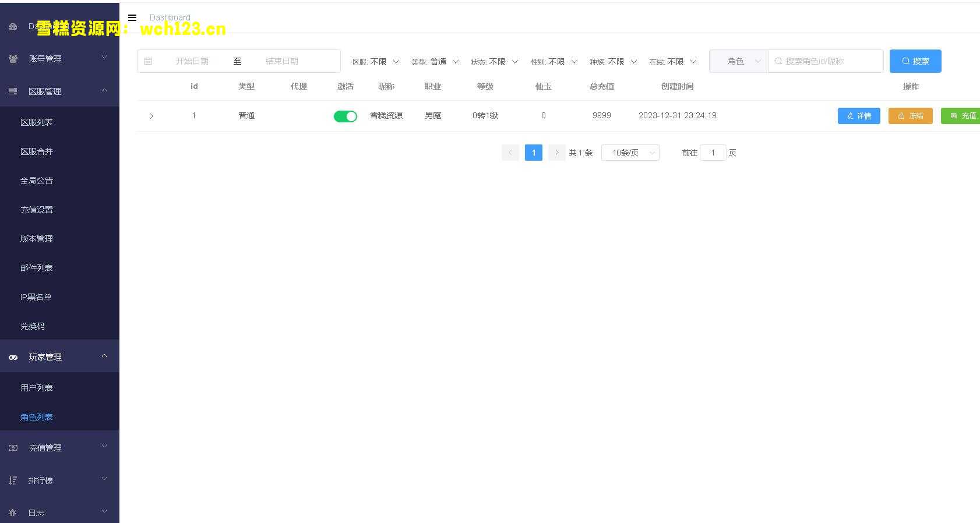Click the 总充值 column header
This screenshot has height=523, width=980.
tap(602, 86)
